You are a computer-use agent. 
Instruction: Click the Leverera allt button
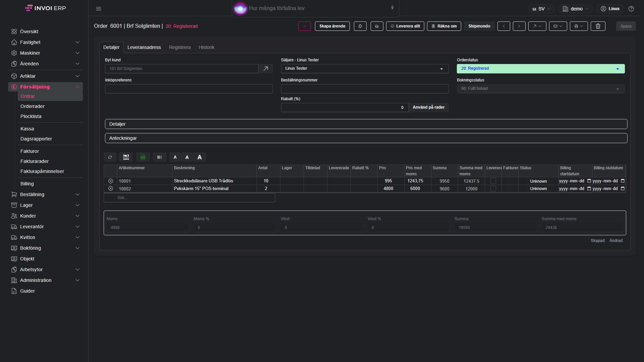(x=405, y=26)
